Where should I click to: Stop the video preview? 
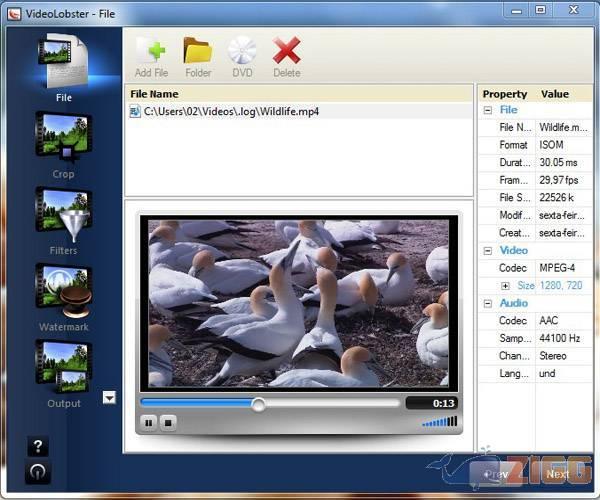pyautogui.click(x=168, y=423)
